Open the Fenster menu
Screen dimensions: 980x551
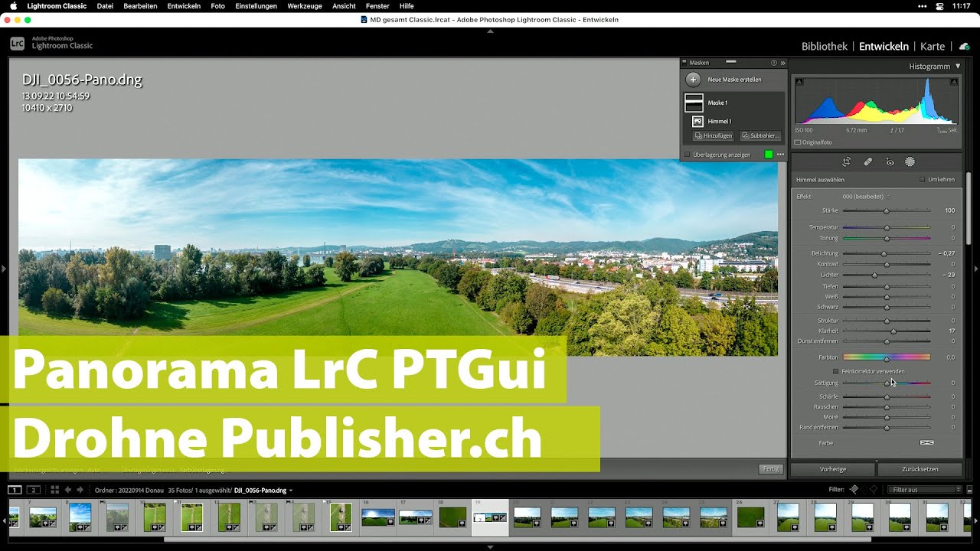click(377, 6)
